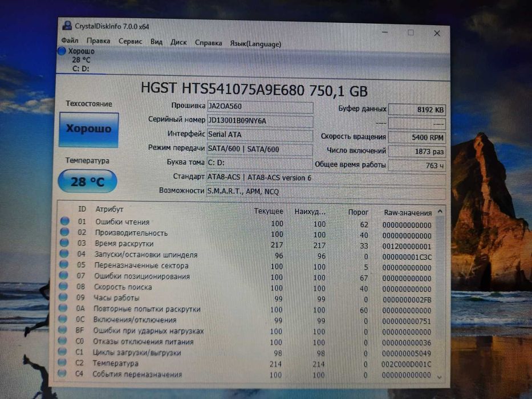The image size is (532, 399).
Task: Click the Порог column header
Action: (358, 213)
